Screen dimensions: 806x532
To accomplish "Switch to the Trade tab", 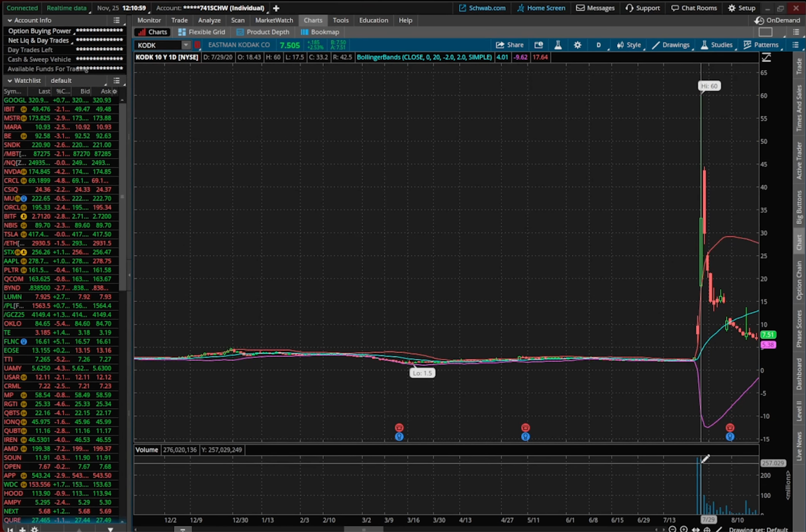I will click(179, 20).
